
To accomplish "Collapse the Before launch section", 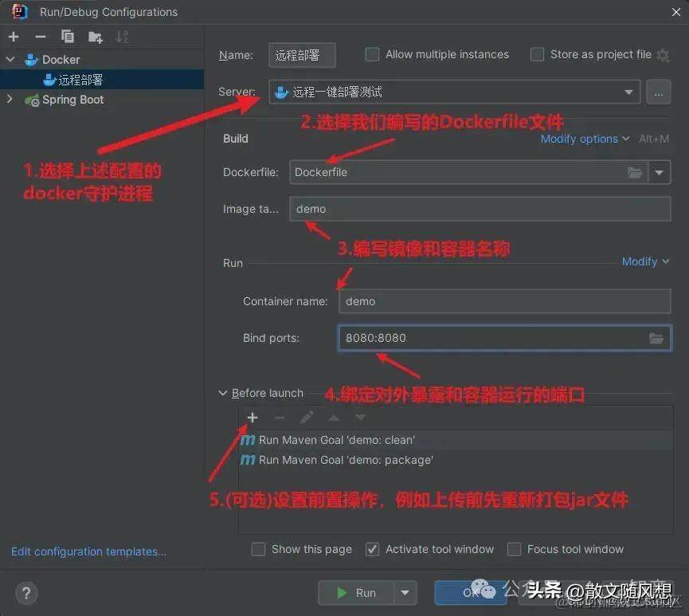I will coord(223,393).
